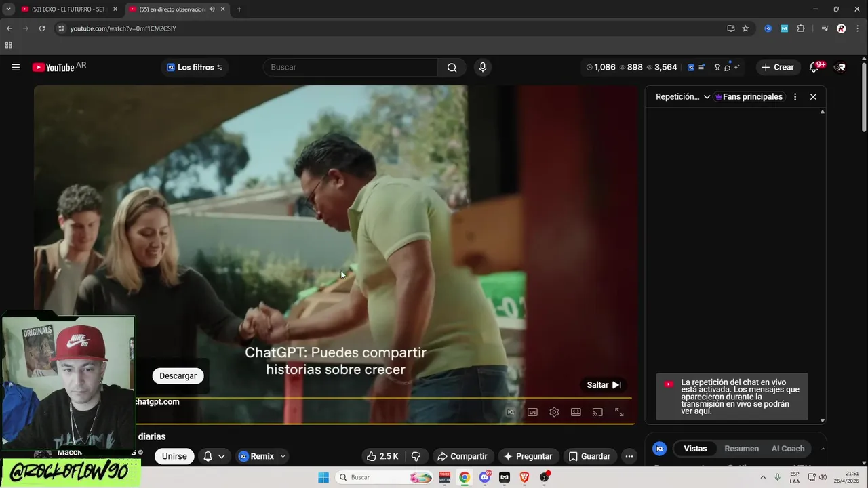Open Chrome media controls icon
This screenshot has height=488, width=868.
[x=825, y=28]
